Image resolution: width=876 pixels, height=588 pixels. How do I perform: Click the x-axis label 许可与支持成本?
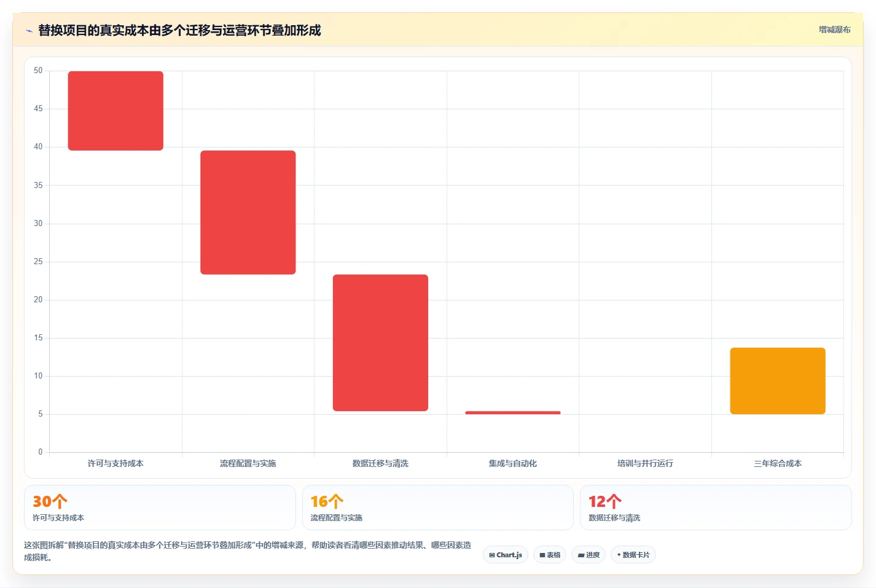[115, 463]
